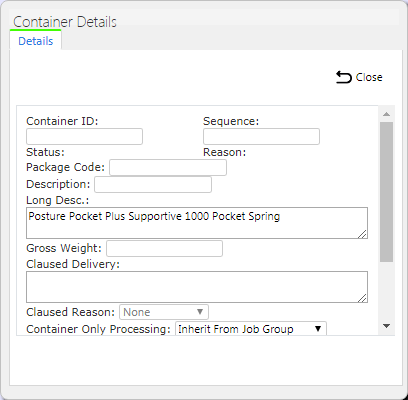Click into the Package Code field
The width and height of the screenshot is (408, 400).
tap(168, 167)
